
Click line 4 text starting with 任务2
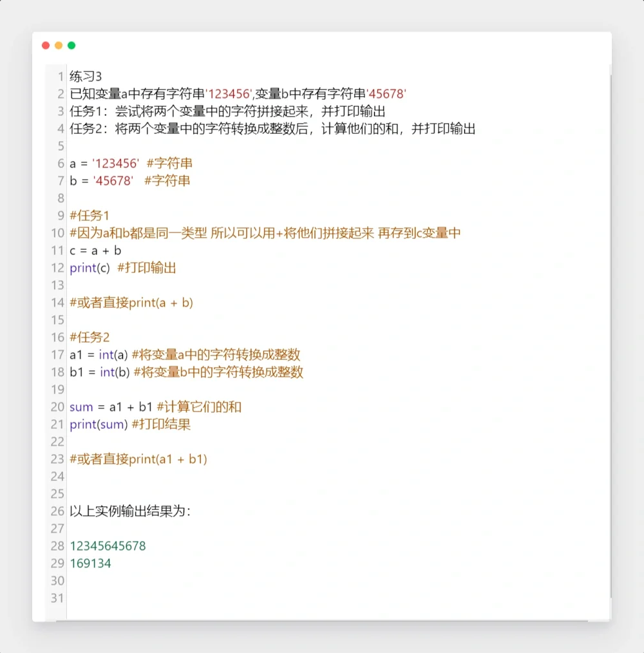point(272,129)
